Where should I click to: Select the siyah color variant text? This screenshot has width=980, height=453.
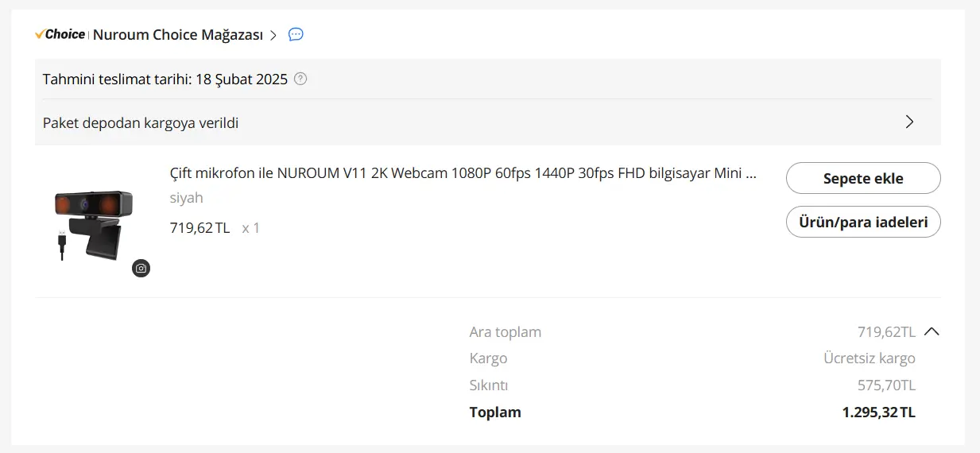tap(187, 197)
